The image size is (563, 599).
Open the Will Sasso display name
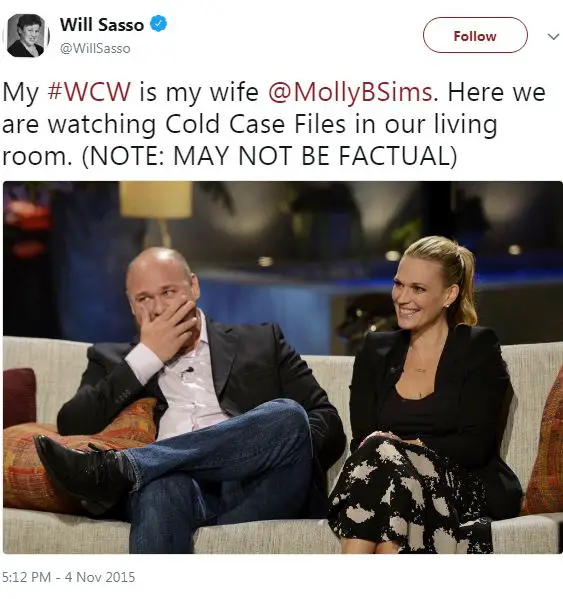point(102,24)
